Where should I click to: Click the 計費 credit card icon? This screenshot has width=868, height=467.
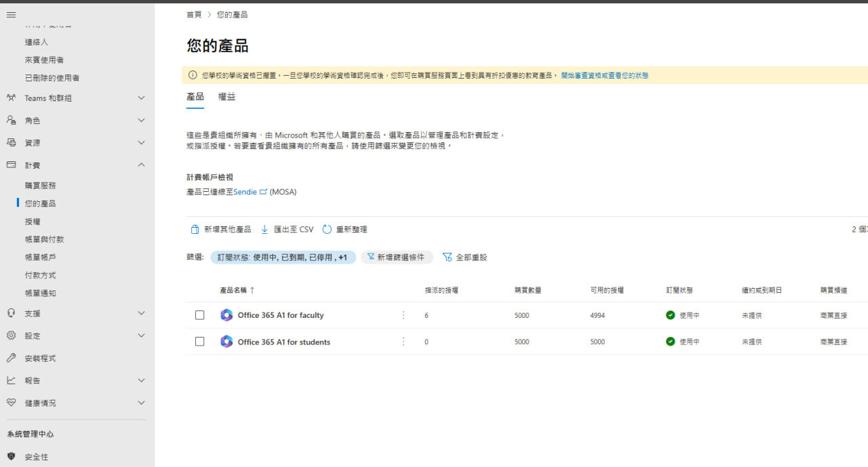point(11,165)
